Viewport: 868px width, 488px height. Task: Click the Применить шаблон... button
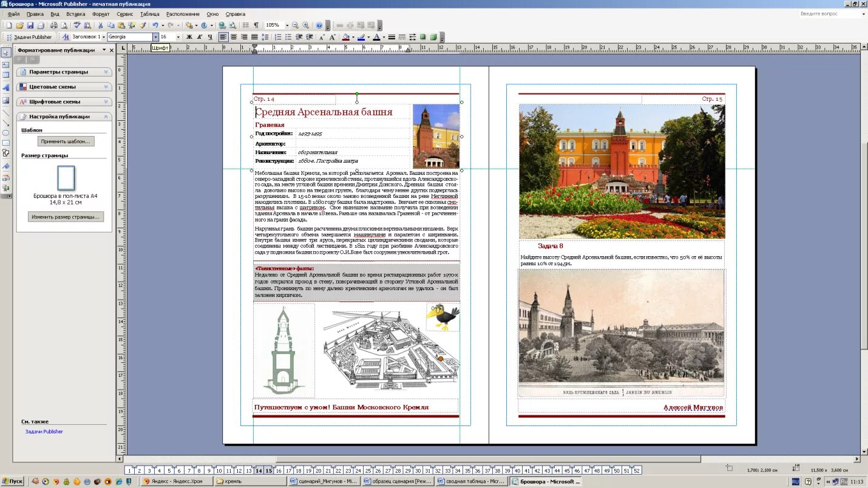coord(66,141)
